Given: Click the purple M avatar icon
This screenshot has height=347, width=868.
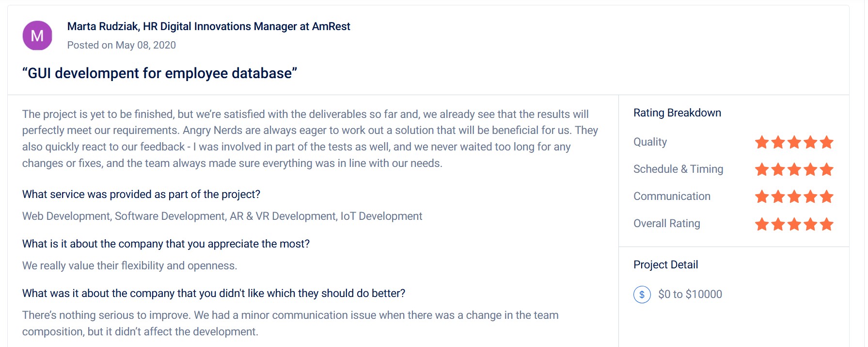Looking at the screenshot, I should (x=37, y=35).
